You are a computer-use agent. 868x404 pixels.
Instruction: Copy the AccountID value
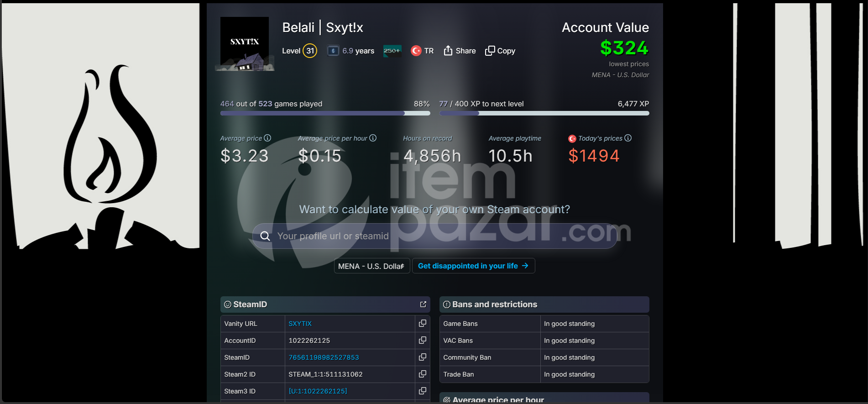(x=423, y=340)
